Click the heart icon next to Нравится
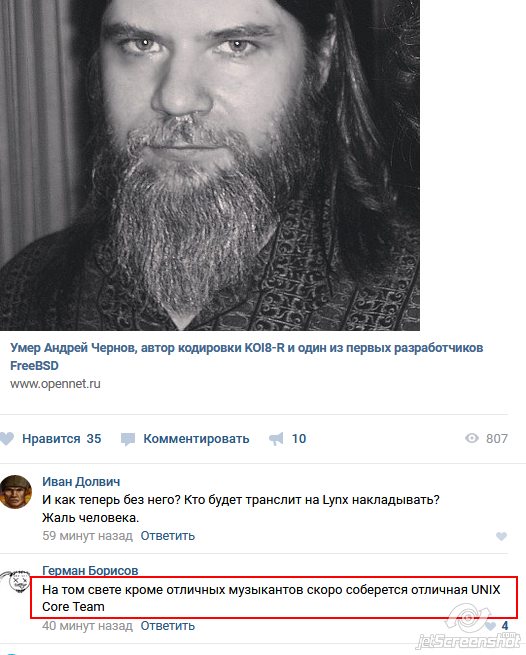 pos(7,438)
